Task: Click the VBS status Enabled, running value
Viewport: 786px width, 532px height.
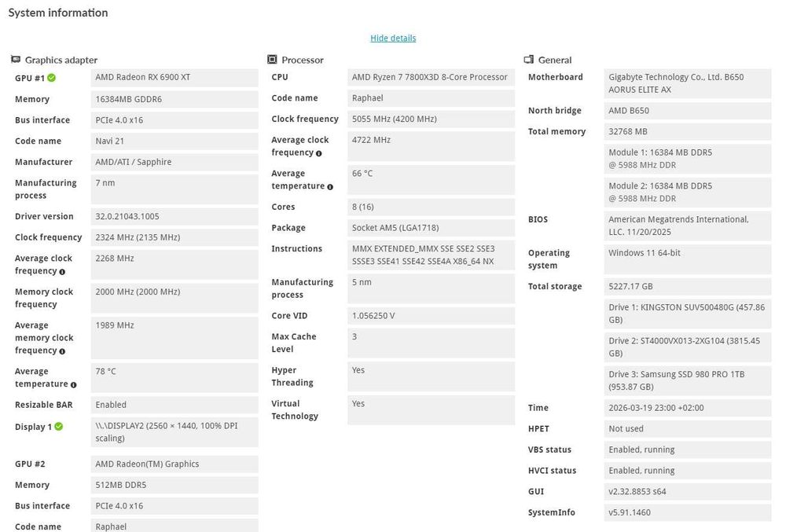Action: 688,449
